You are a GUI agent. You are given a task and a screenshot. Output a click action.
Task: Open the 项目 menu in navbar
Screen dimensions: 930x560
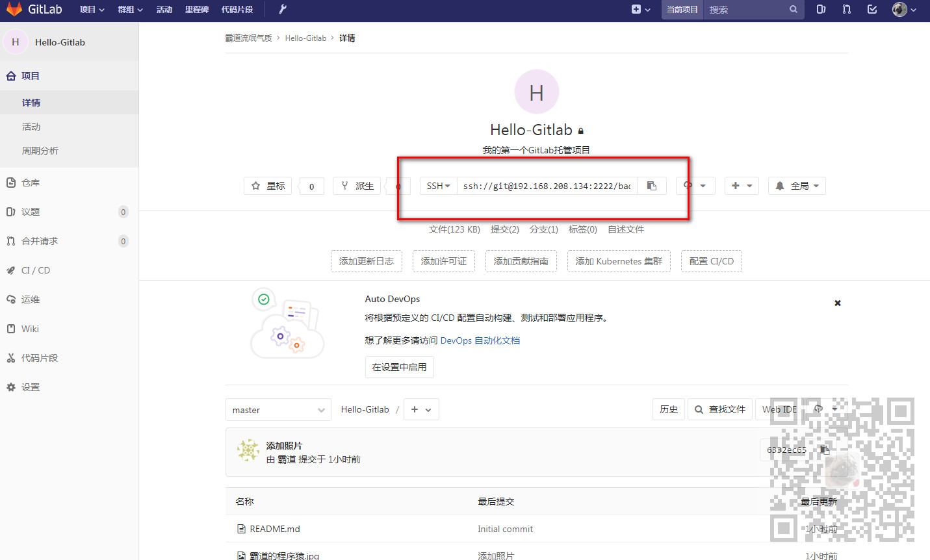92,9
